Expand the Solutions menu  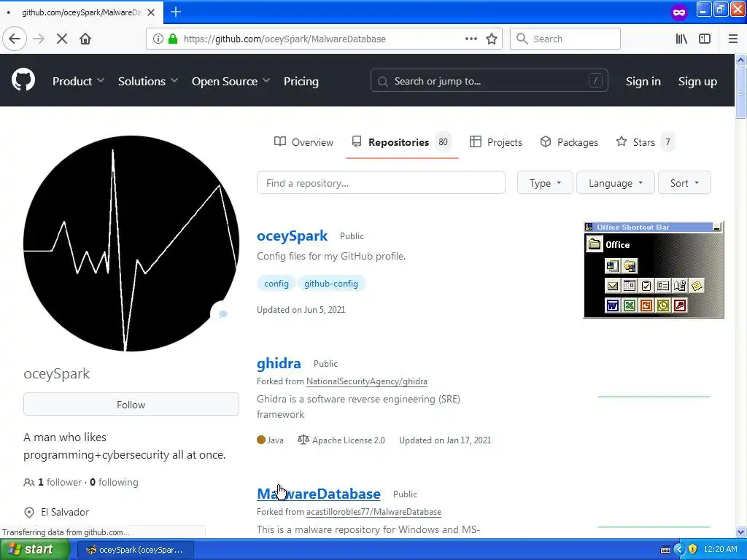tap(147, 82)
